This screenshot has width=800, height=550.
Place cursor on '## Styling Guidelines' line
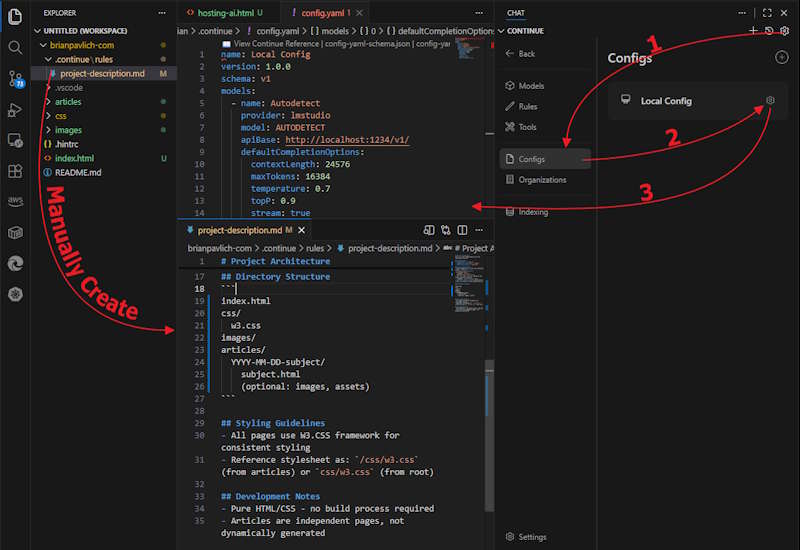[x=273, y=423]
